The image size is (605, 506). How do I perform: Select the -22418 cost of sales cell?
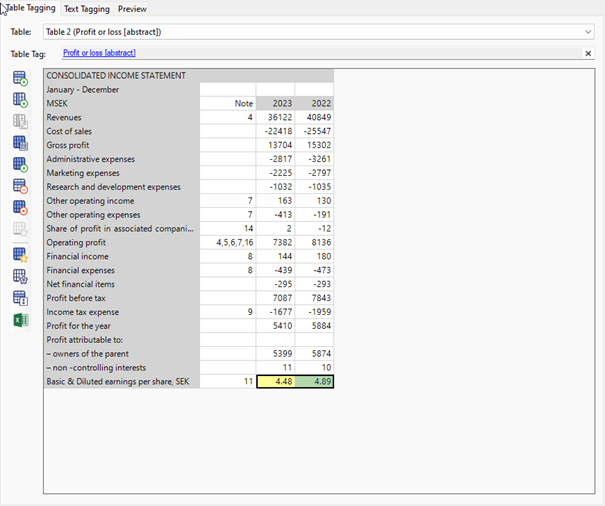click(x=275, y=131)
